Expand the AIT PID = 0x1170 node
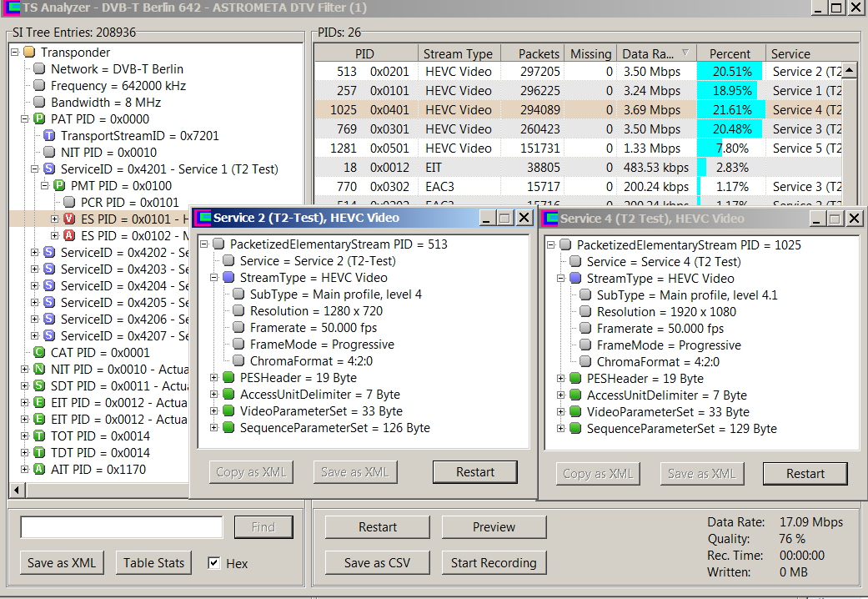868x599 pixels. [24, 470]
